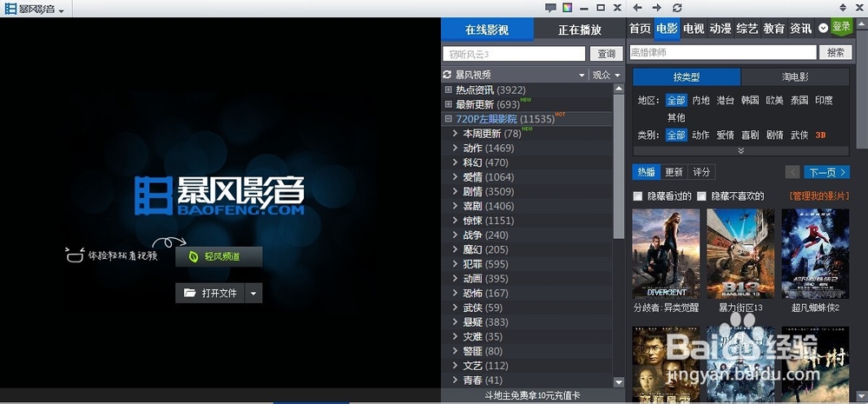Go to 下一页 of movies
868x404 pixels.
826,172
